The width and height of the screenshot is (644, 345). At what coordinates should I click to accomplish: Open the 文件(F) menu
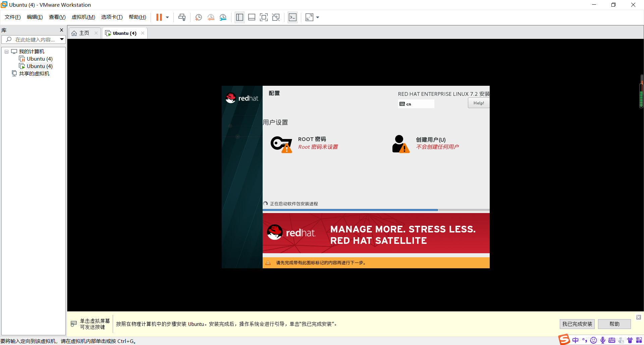[x=13, y=17]
